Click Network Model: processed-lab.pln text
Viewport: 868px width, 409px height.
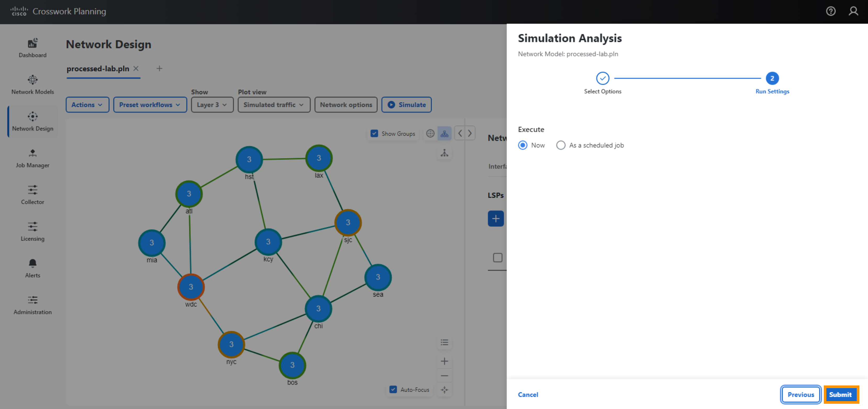coord(568,54)
